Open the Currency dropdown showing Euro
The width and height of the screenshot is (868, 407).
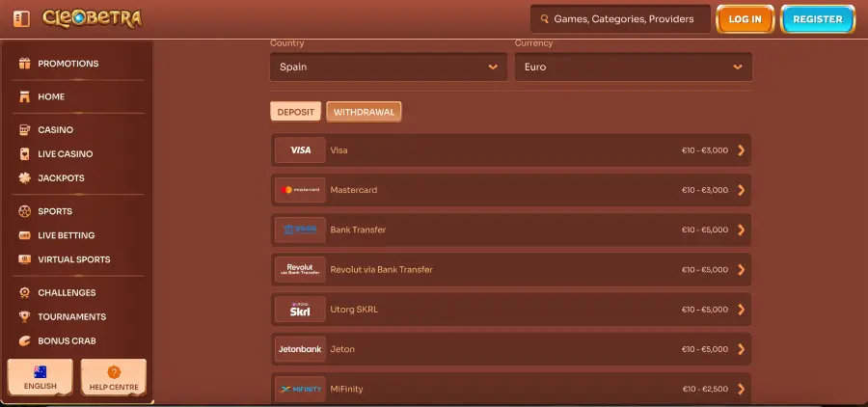634,67
